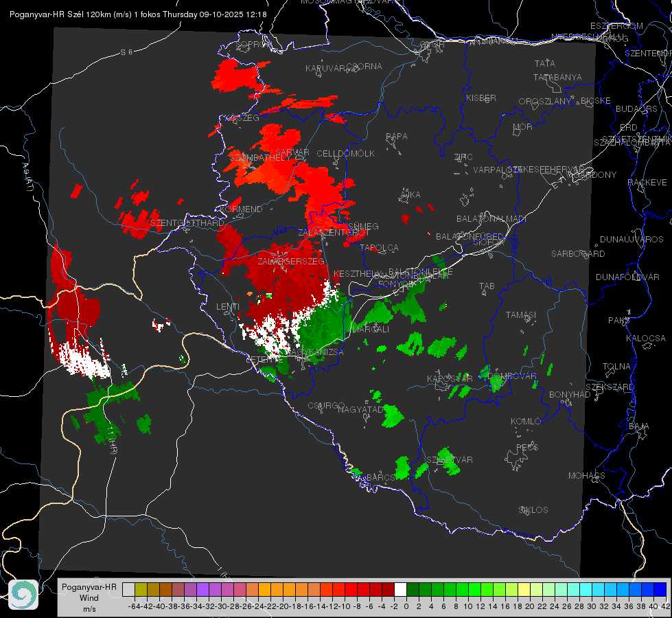The width and height of the screenshot is (672, 618).
Task: Click the PAPA city label
Action: 397,137
